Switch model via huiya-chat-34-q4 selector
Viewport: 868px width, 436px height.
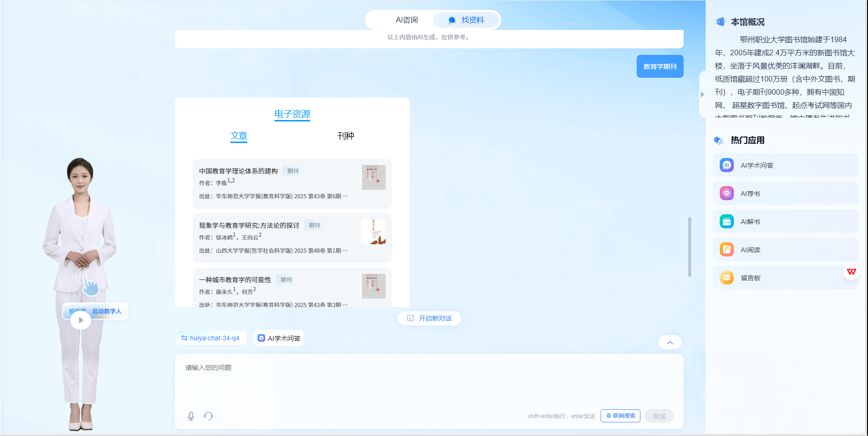point(211,338)
